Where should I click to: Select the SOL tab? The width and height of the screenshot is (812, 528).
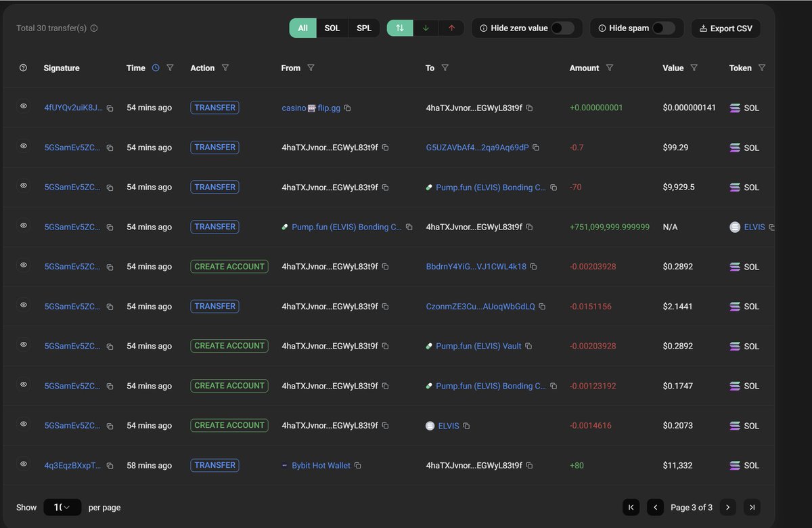coord(332,28)
